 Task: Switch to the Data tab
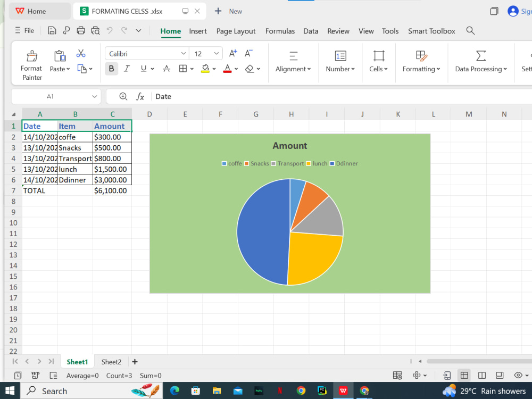coord(311,31)
